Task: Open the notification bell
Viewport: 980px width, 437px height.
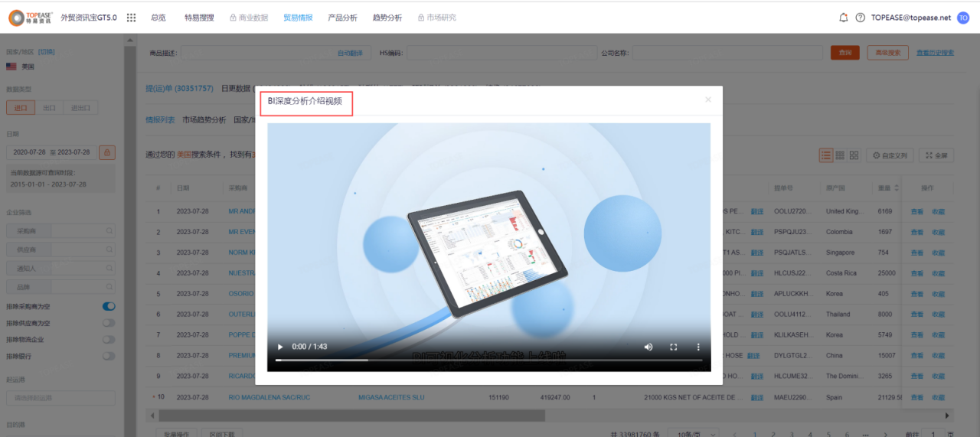Action: (x=844, y=18)
